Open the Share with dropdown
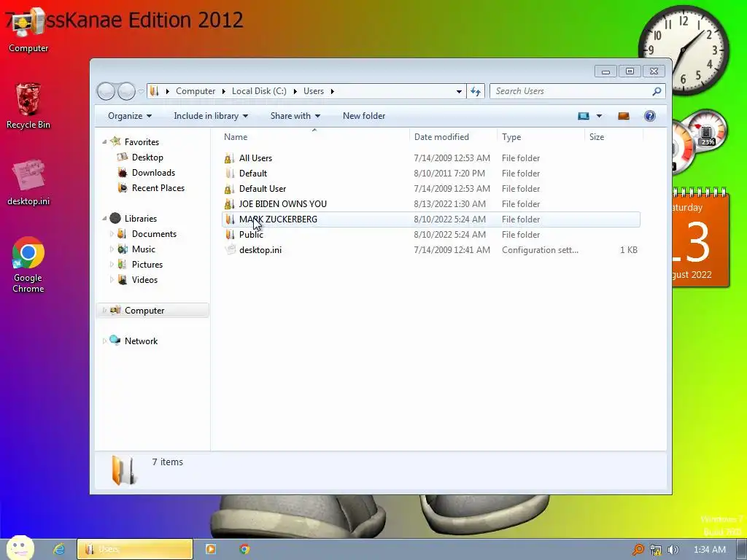 tap(295, 116)
